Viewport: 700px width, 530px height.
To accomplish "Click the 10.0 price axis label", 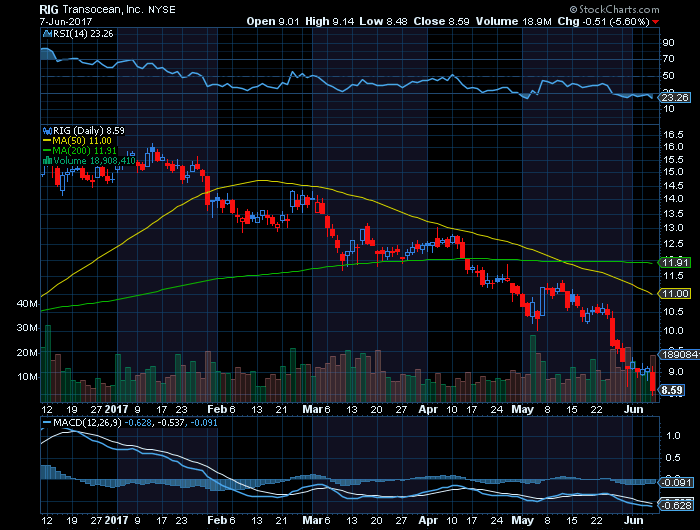I will [672, 331].
